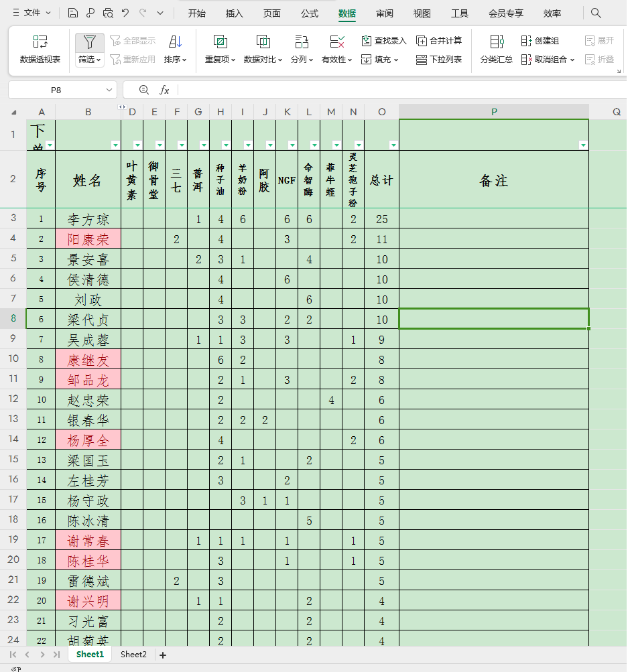Click 查找录入 lookup entry
The height and width of the screenshot is (672, 628).
coord(383,41)
